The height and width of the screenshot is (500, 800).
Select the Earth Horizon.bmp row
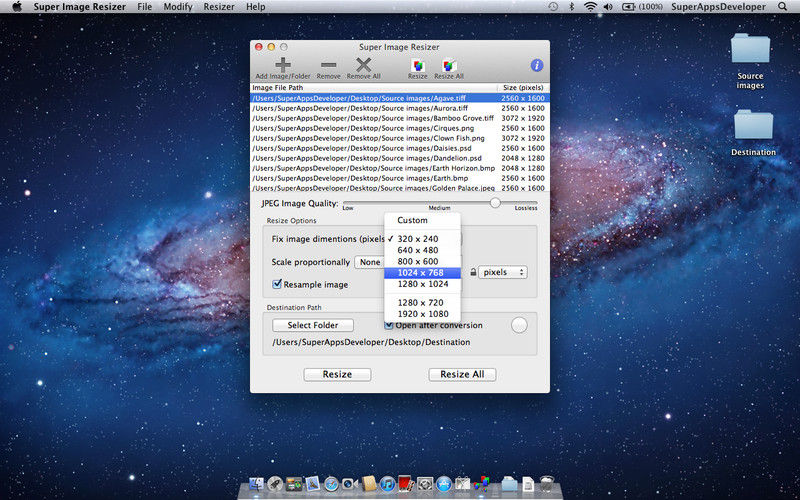pos(400,168)
